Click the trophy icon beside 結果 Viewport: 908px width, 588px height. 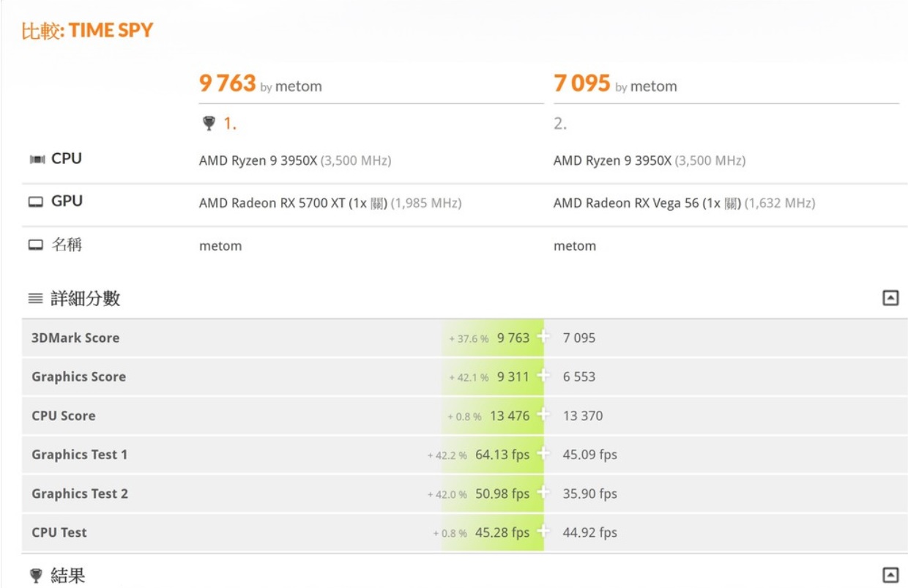click(x=36, y=576)
